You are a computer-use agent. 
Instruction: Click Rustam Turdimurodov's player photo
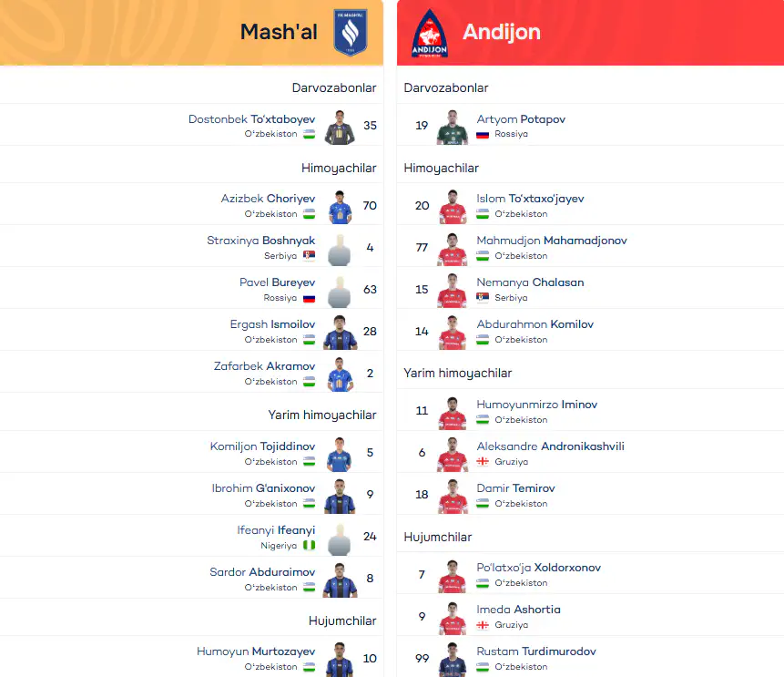click(453, 659)
